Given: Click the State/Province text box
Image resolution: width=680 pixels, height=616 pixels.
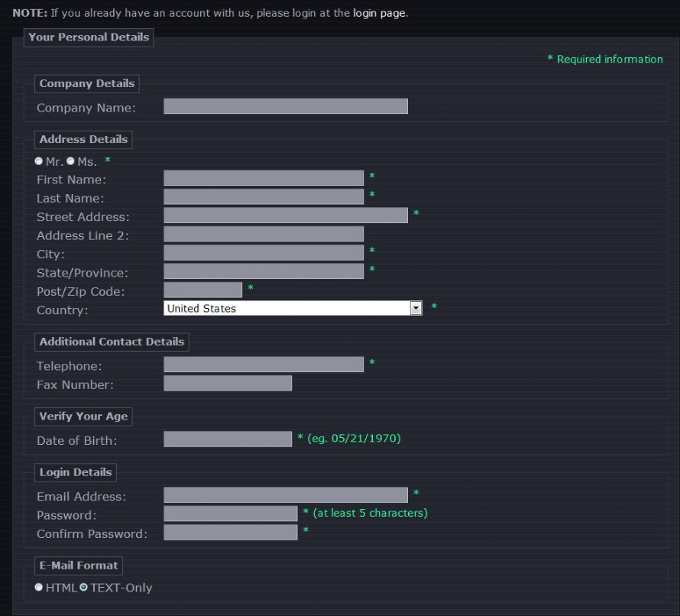Looking at the screenshot, I should point(263,271).
